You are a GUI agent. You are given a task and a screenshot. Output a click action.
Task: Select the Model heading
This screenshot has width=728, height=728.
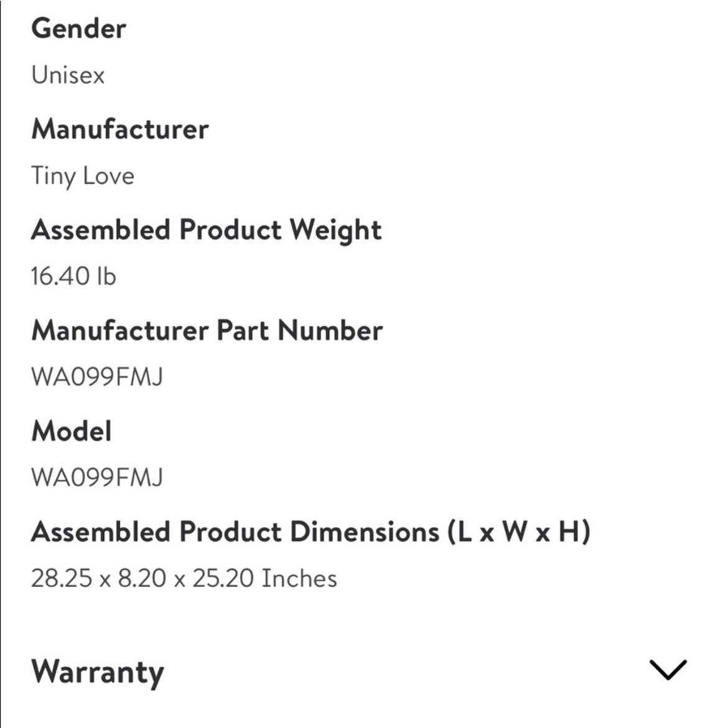[72, 431]
